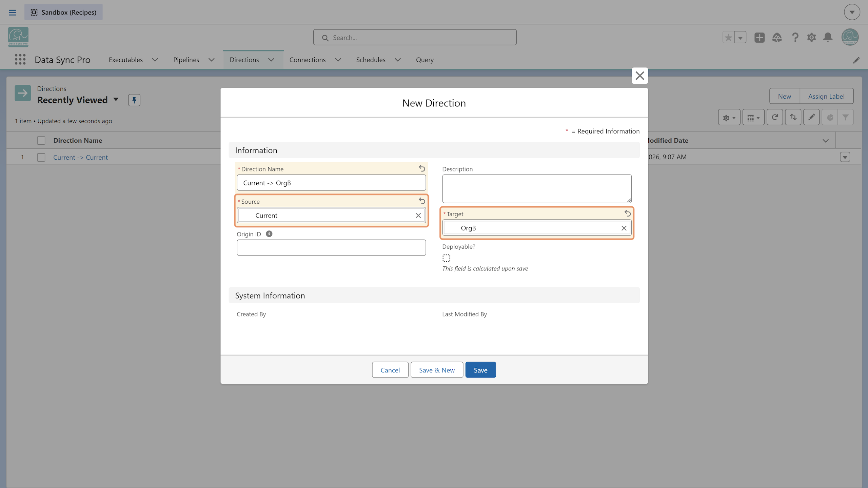868x488 pixels.
Task: Open the Recently Viewed list view dropdown
Action: tap(116, 100)
